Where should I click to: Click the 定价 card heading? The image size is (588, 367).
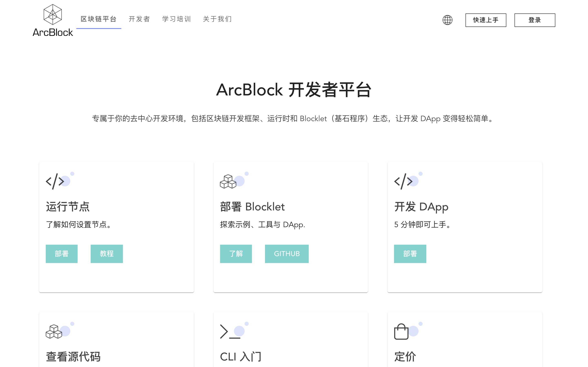[405, 357]
